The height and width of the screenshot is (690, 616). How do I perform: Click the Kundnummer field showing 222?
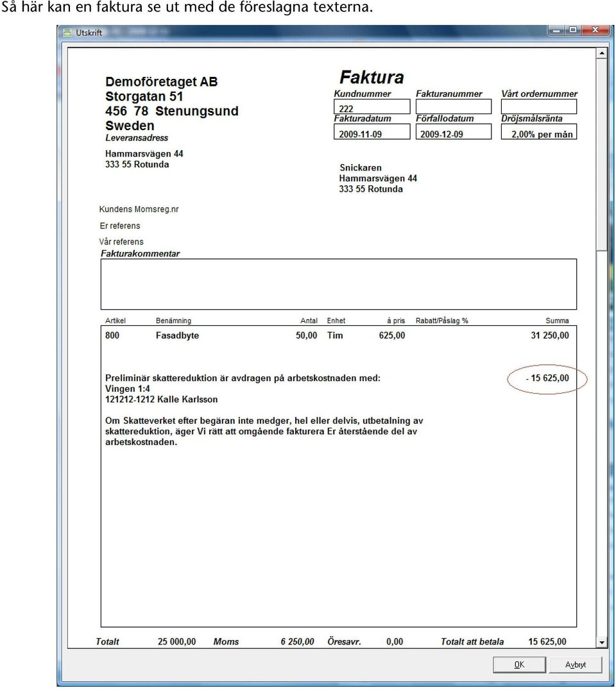(372, 107)
